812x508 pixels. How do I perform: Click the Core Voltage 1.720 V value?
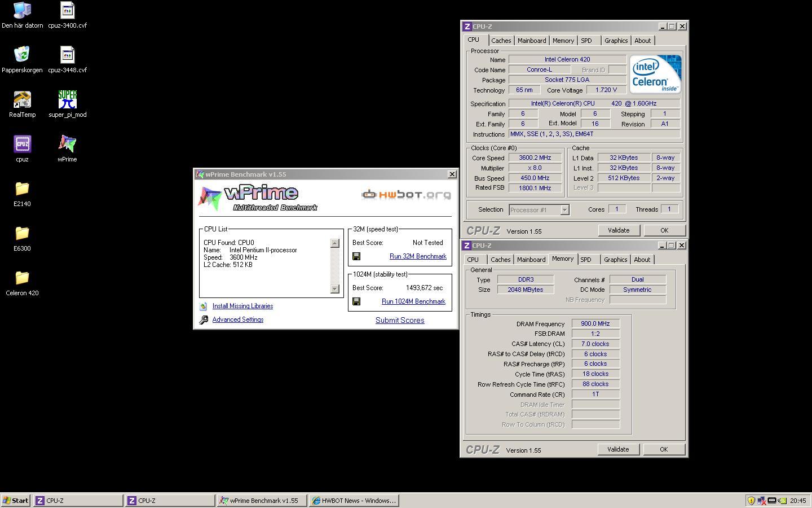tap(606, 90)
